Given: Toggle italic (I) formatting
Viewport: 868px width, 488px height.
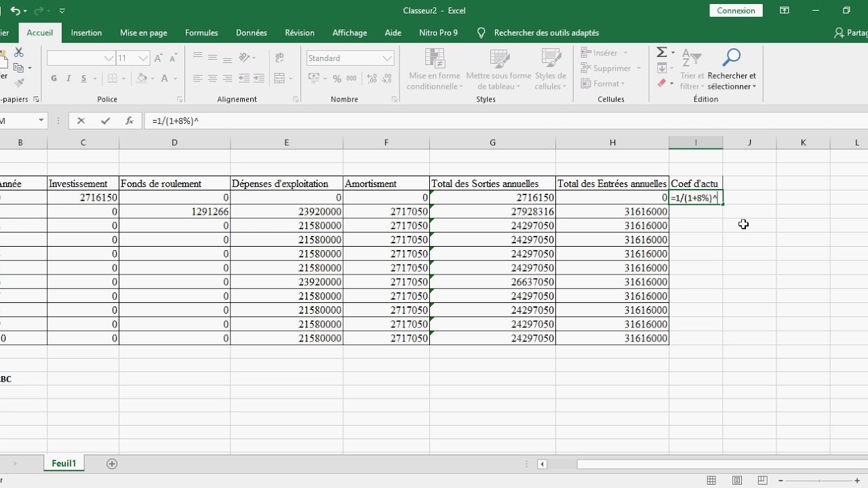Looking at the screenshot, I should click(x=68, y=79).
